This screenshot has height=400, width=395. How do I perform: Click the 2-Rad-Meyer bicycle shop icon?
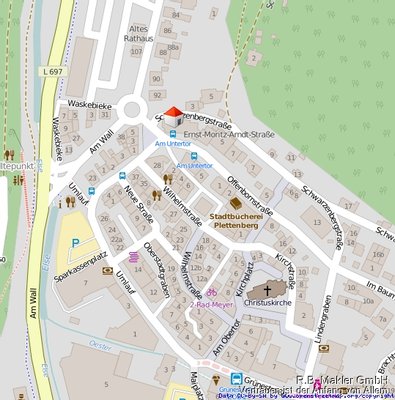point(212,293)
